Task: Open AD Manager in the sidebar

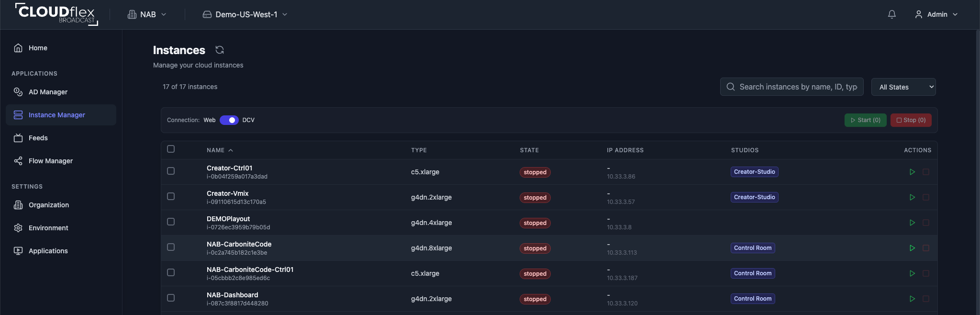Action: (61, 92)
